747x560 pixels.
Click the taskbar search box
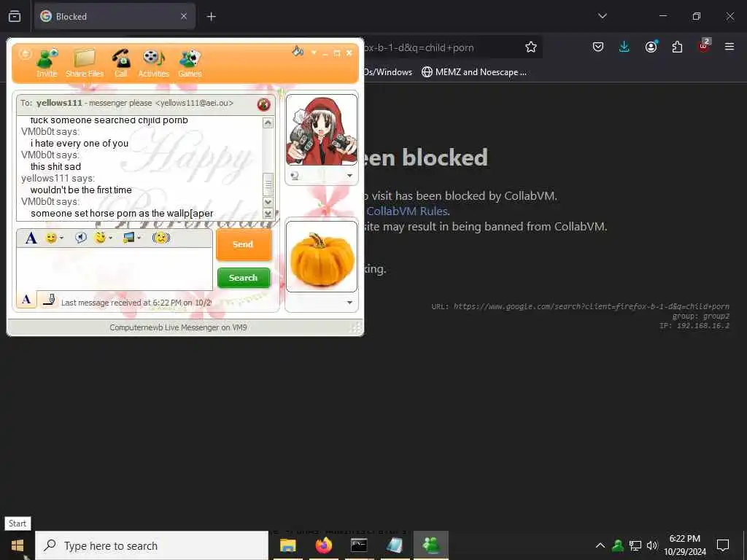pos(152,545)
